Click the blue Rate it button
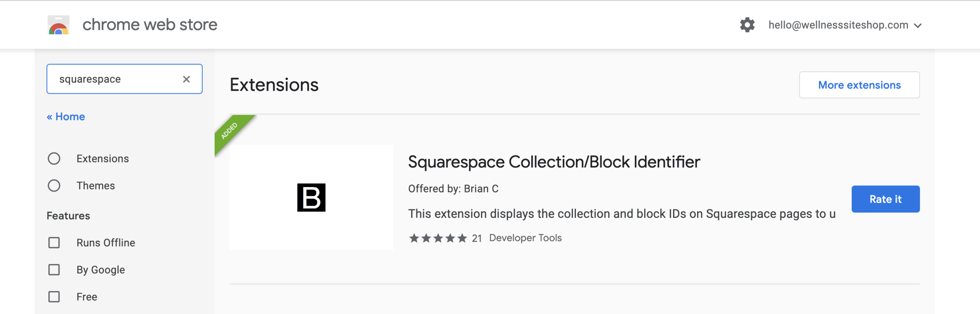980x314 pixels. (x=886, y=199)
